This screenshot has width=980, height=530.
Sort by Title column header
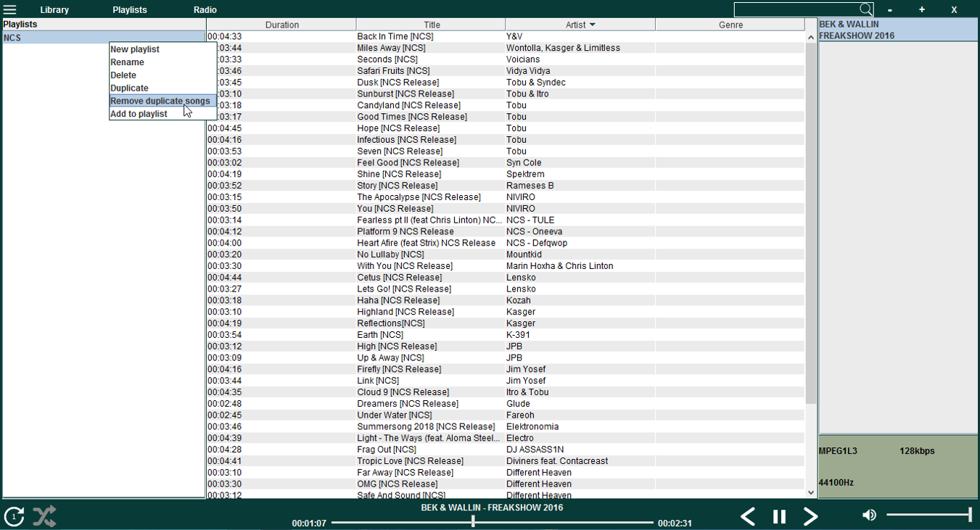point(431,25)
